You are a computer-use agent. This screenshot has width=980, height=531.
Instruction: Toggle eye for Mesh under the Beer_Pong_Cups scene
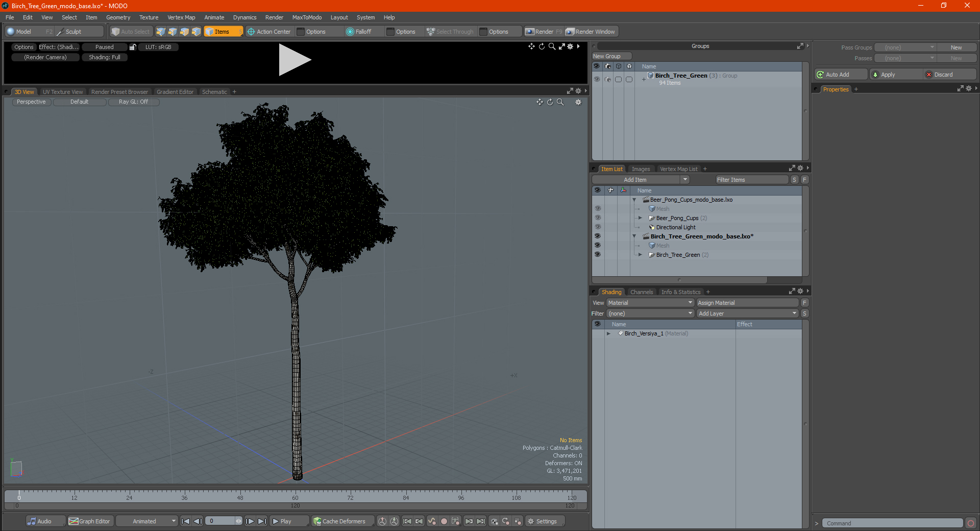[x=598, y=209]
